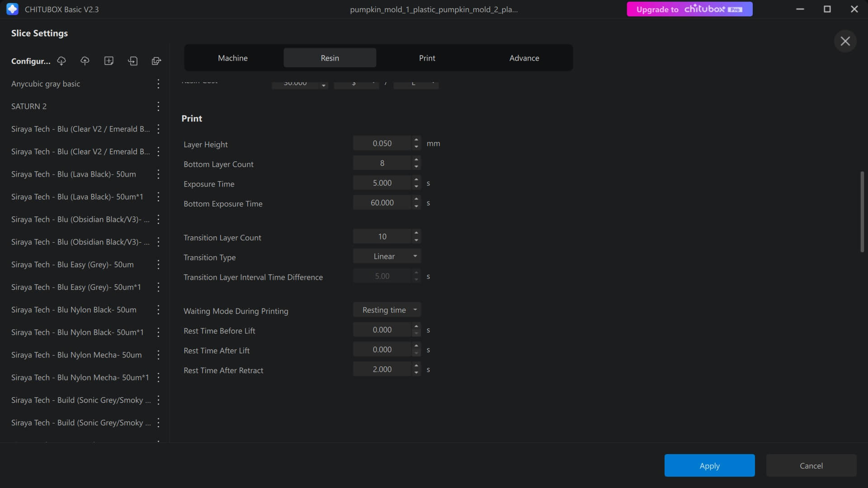Open options for Blu Nylon Black- 50um*1

click(x=158, y=332)
